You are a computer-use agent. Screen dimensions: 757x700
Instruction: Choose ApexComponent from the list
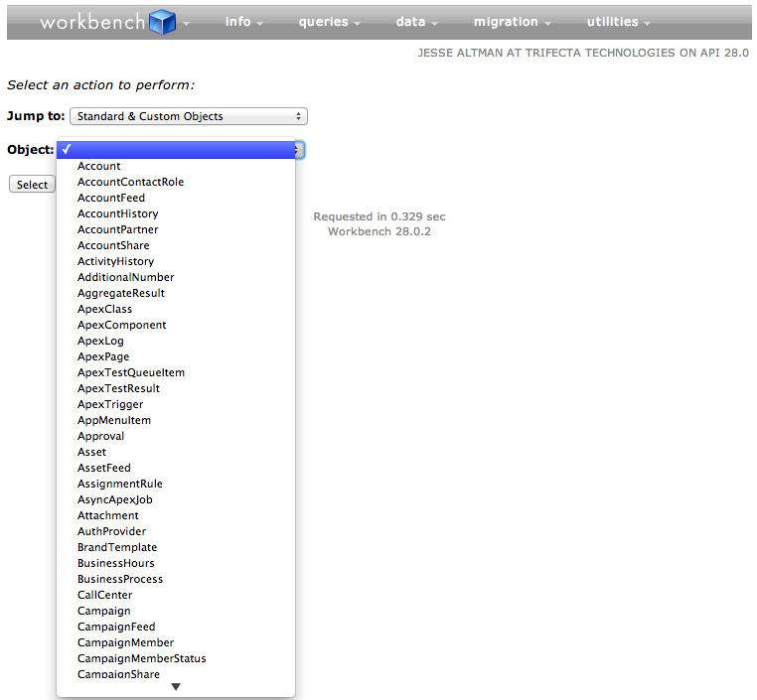tap(176, 325)
